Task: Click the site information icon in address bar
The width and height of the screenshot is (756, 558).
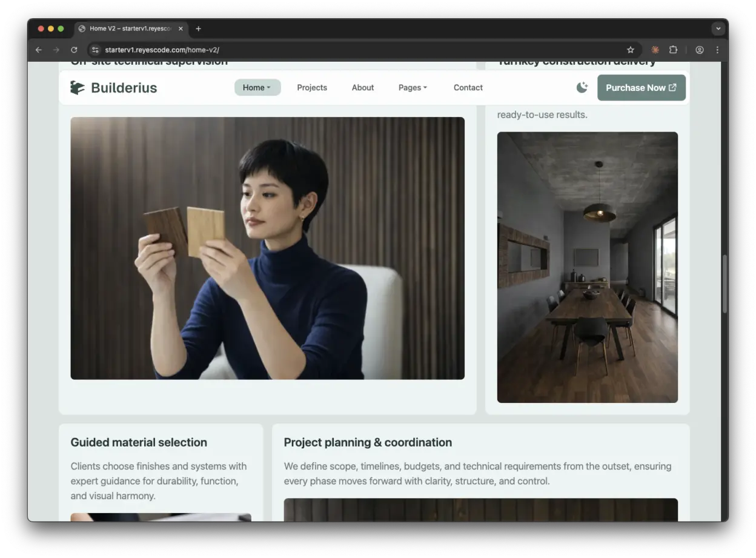Action: pos(95,50)
